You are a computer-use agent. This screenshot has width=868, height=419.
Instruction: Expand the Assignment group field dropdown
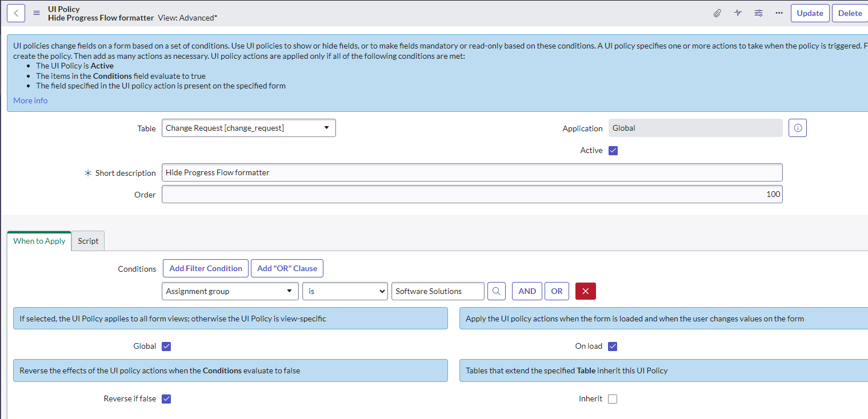pyautogui.click(x=230, y=291)
